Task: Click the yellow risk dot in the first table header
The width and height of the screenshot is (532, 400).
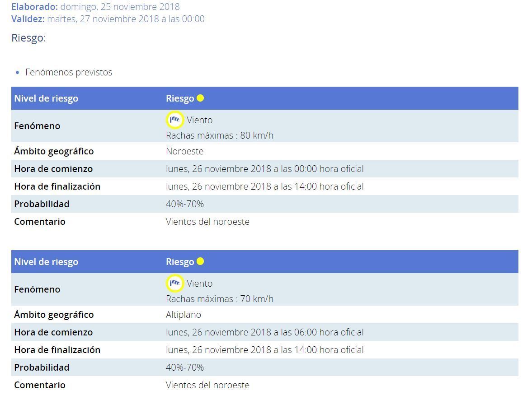Action: [200, 98]
